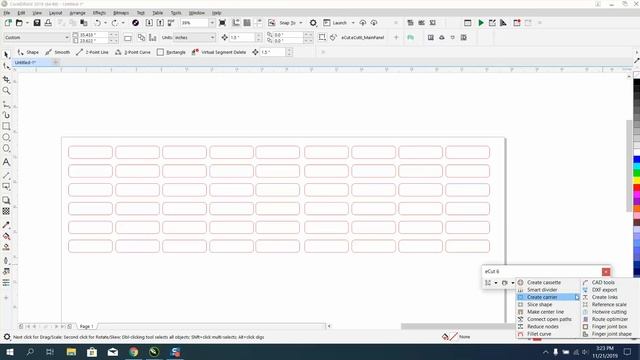Select the Pick tool in toolbox

pos(6,54)
